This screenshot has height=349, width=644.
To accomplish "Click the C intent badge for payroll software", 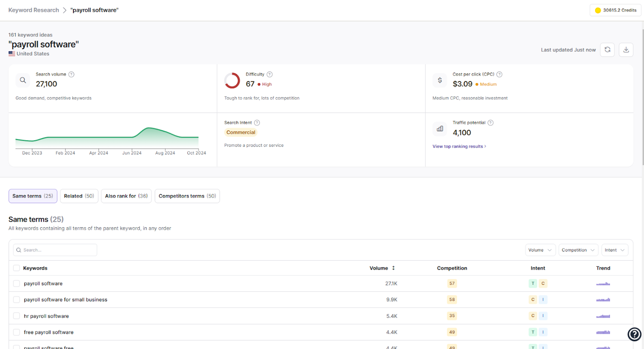I will 543,284.
